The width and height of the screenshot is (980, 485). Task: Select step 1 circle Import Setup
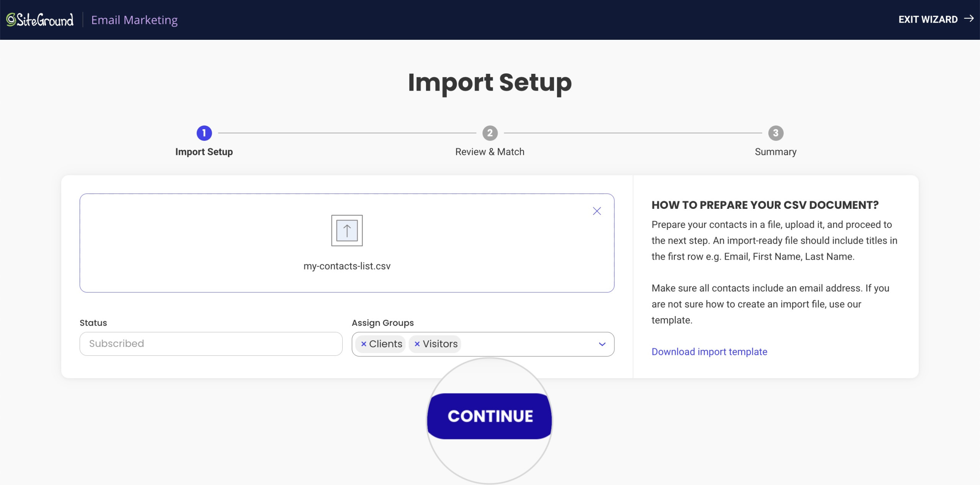[204, 133]
